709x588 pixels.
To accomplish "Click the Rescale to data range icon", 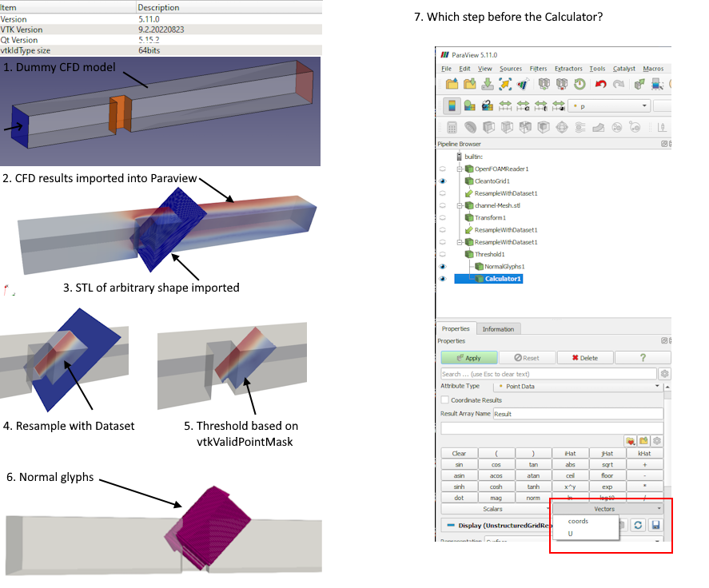I will click(505, 106).
